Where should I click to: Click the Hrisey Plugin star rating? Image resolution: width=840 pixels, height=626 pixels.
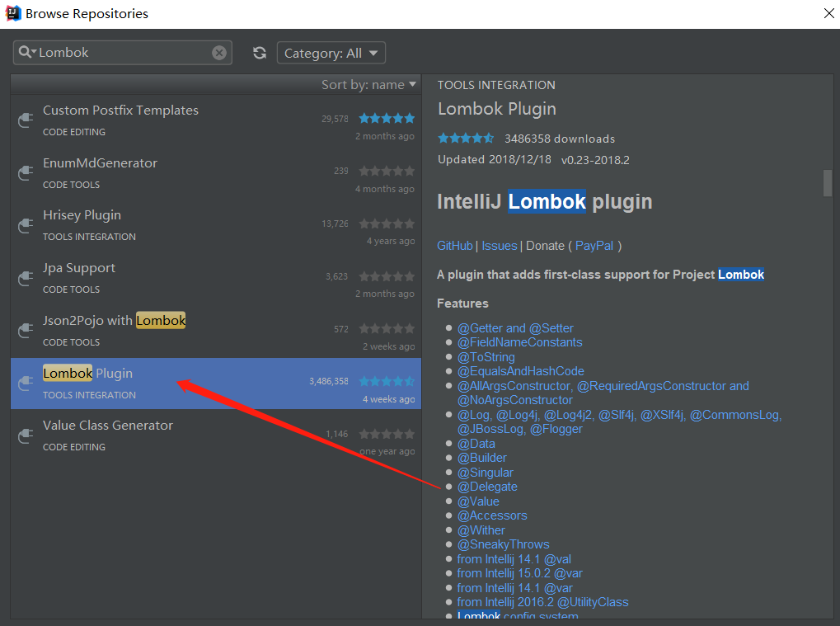(x=387, y=224)
